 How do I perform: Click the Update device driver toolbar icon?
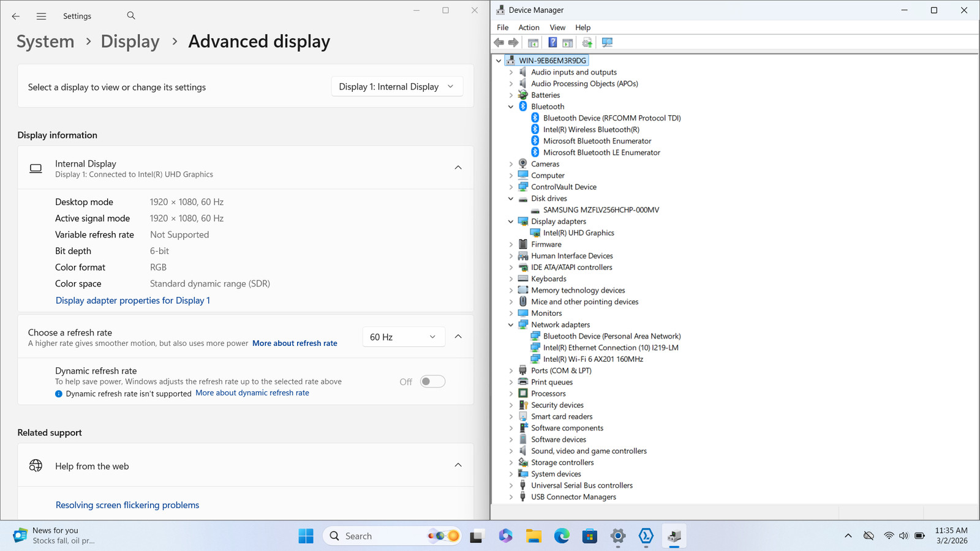click(x=587, y=43)
